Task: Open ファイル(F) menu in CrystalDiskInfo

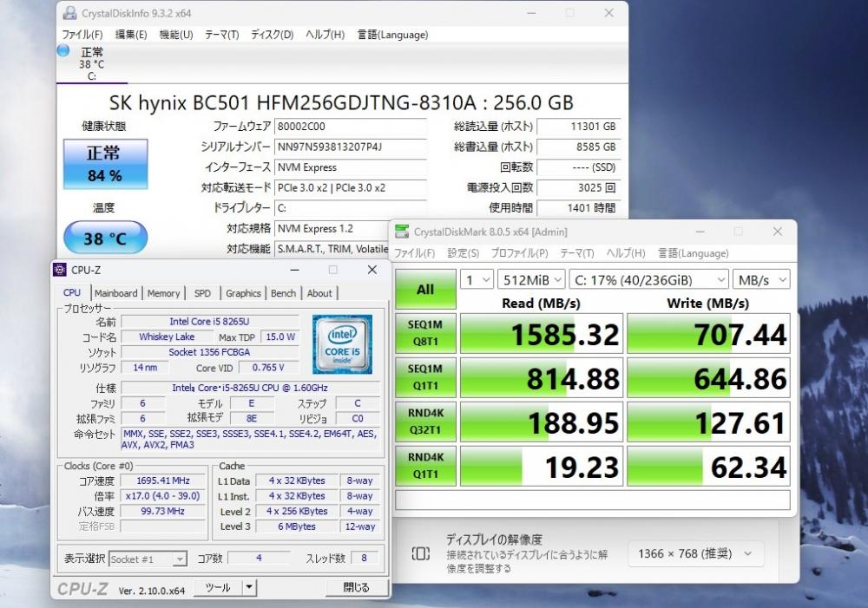Action: pos(82,35)
